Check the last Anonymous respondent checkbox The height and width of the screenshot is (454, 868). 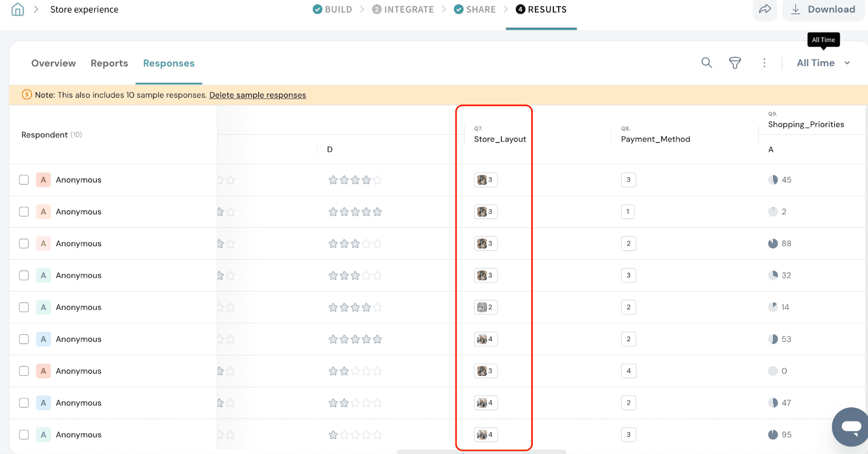(24, 435)
